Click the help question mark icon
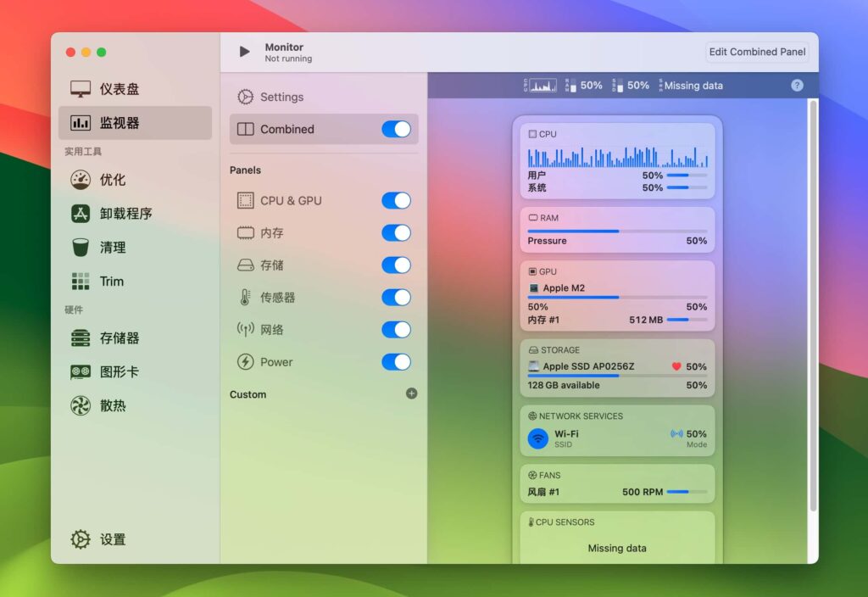Viewport: 868px width, 597px height. pos(795,85)
